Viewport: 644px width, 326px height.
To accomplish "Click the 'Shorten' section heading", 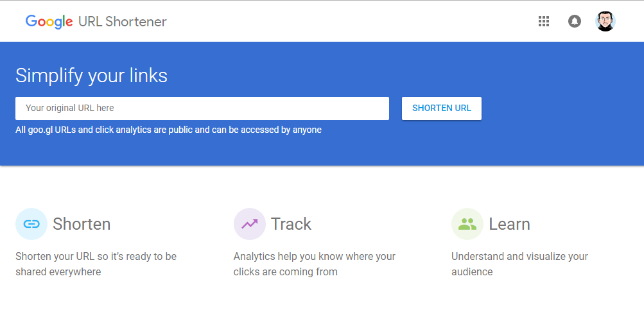I will [82, 224].
